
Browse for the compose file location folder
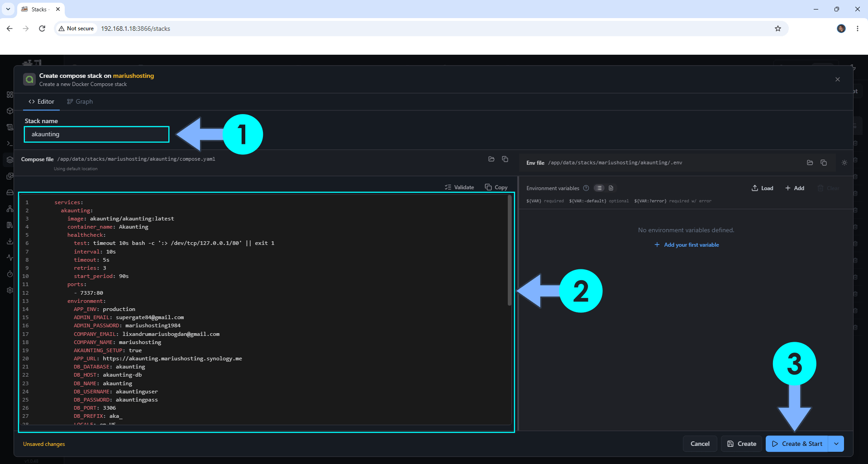point(491,159)
